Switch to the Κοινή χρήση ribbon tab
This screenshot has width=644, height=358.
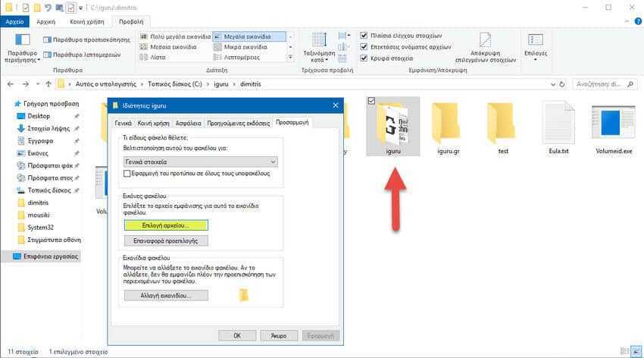[87, 21]
